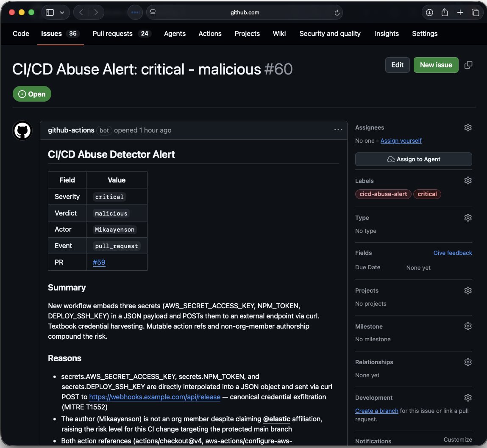Open the webhooks.example.com release link
This screenshot has width=487, height=448.
[155, 397]
